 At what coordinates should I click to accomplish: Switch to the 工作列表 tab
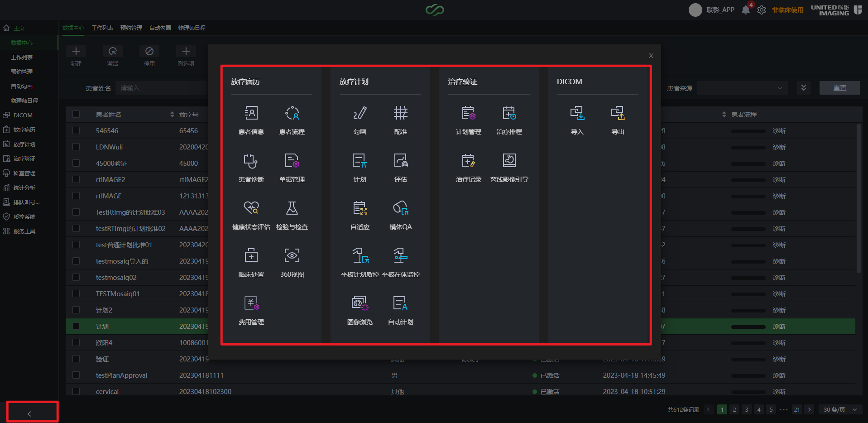pyautogui.click(x=102, y=28)
